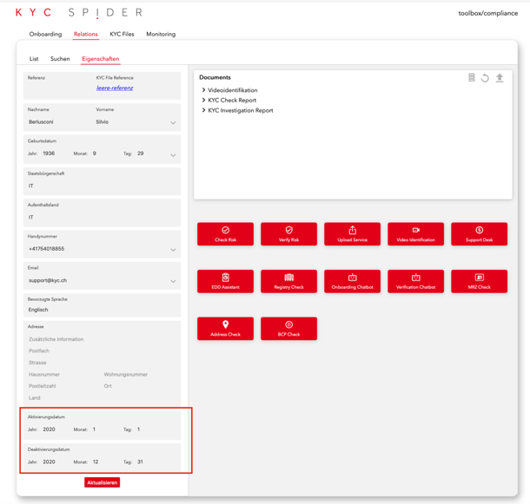This screenshot has height=504, width=530.
Task: Click the KYC Spider logo
Action: click(79, 13)
